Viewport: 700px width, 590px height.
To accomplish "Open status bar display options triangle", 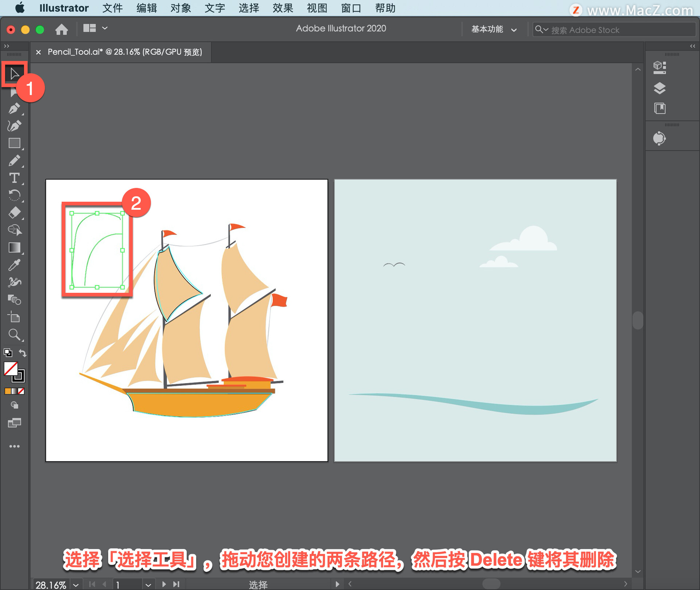I will [x=337, y=584].
